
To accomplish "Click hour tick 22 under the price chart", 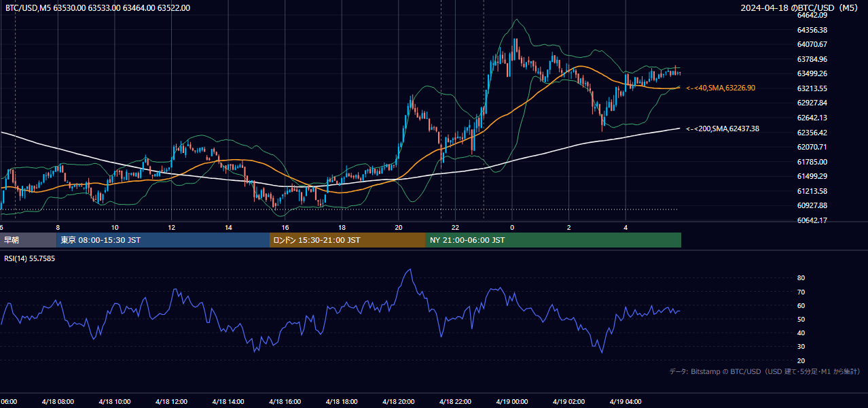I will coord(455,228).
